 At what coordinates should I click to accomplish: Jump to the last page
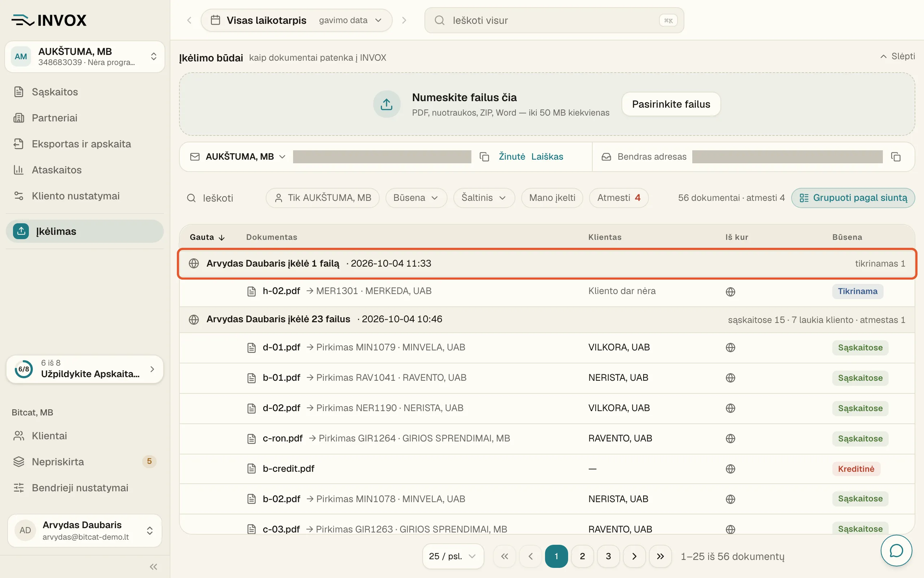coord(660,556)
